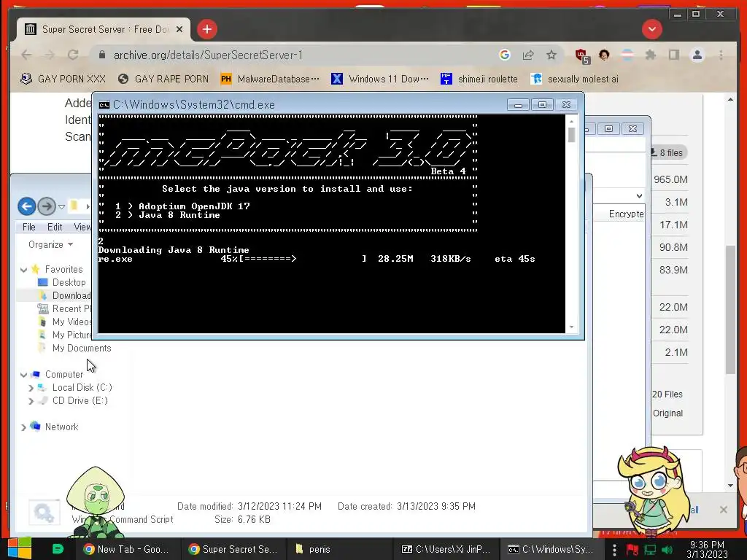Open the Organize dropdown in Explorer
The width and height of the screenshot is (747, 560).
coord(50,245)
